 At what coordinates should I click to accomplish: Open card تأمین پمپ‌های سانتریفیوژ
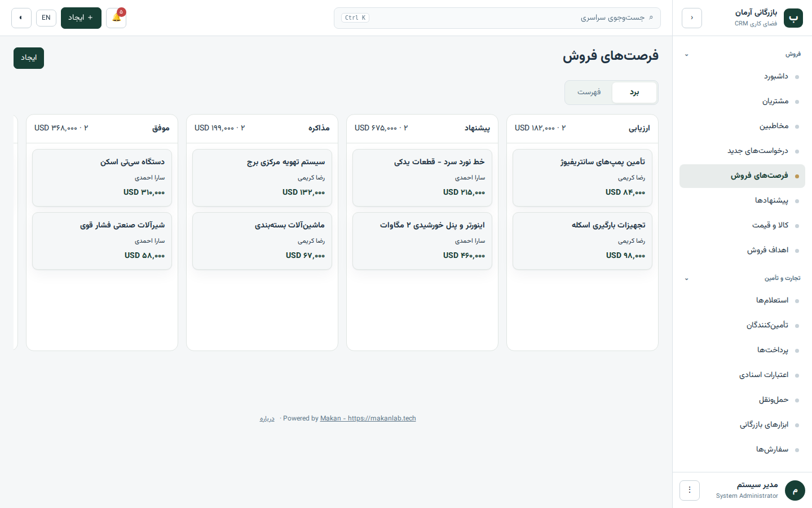click(582, 178)
